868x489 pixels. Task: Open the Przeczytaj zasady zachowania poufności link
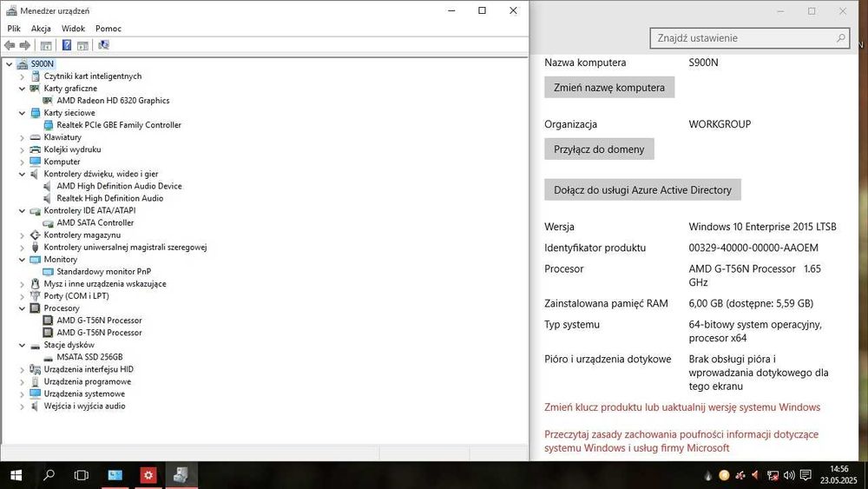click(x=681, y=441)
